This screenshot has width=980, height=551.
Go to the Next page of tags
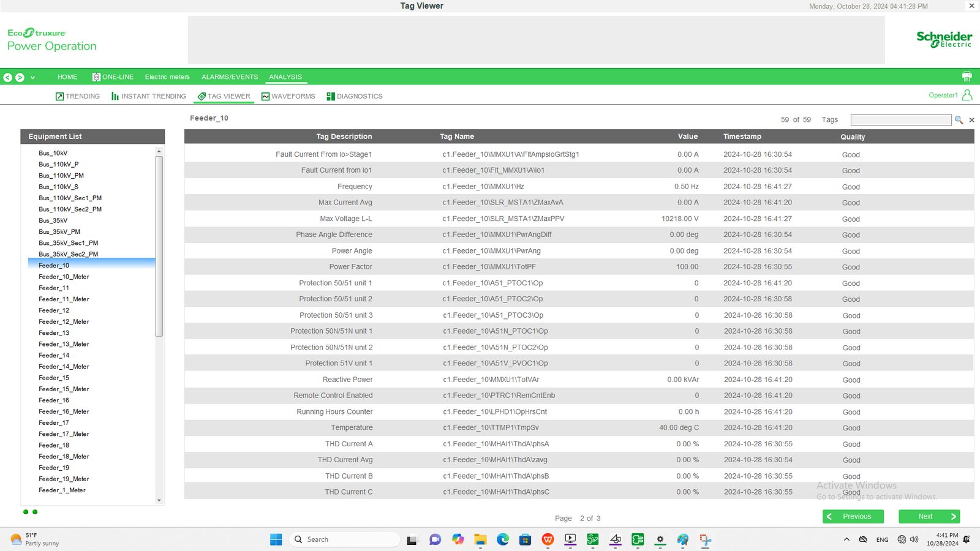tap(929, 517)
